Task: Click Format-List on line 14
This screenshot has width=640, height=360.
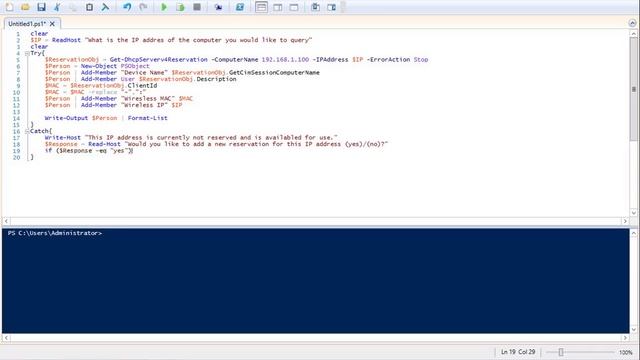Action: pyautogui.click(x=147, y=118)
